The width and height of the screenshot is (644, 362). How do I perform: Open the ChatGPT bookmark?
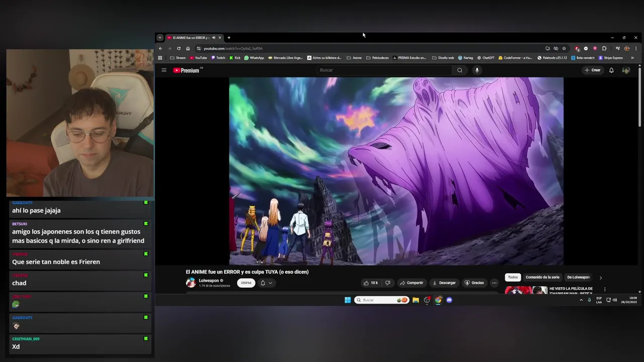coord(486,58)
